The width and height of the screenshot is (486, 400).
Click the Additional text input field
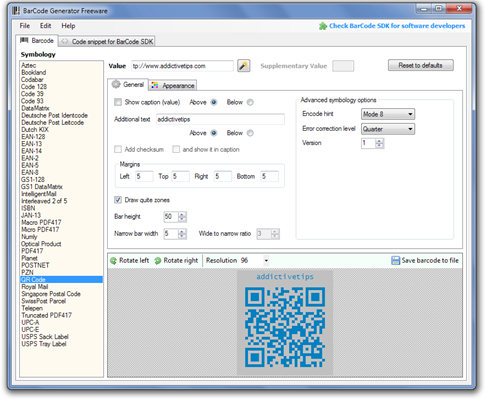point(220,119)
